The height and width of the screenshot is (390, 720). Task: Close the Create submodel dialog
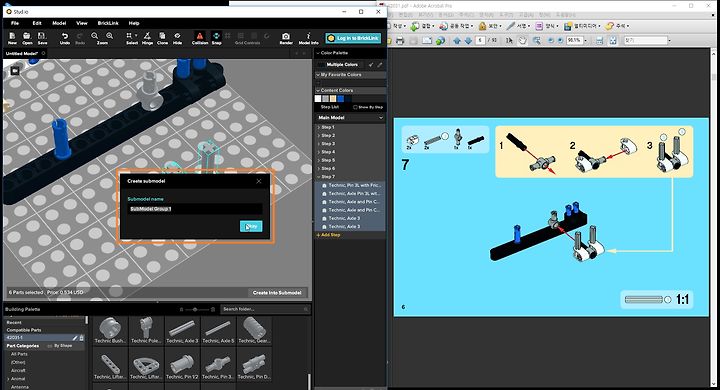pos(259,181)
